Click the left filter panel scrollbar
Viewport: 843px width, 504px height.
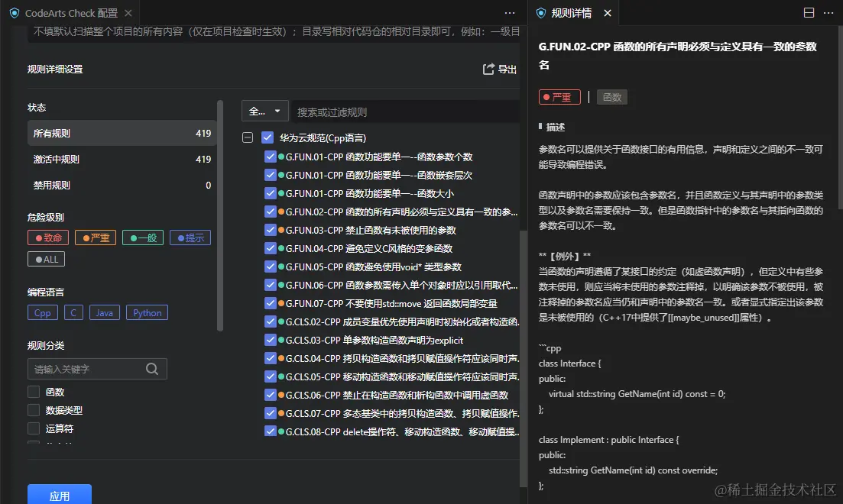tap(220, 215)
